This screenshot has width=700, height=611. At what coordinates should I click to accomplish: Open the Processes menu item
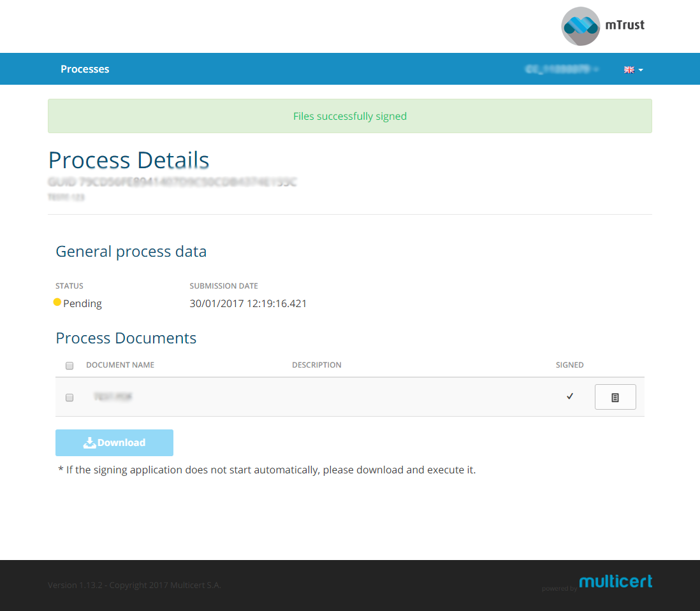(x=85, y=69)
